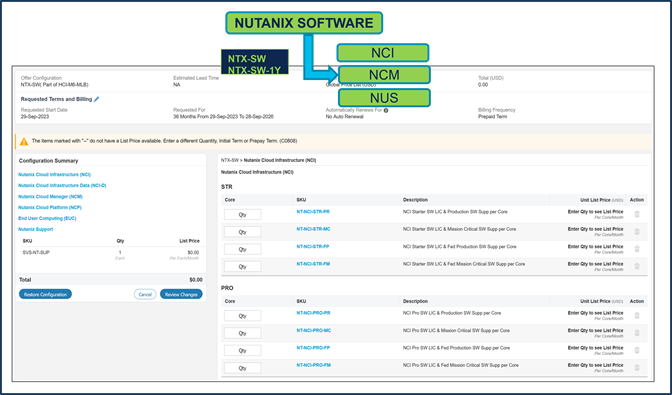Select Qty field for NT-NCI-PRO-FP

243,350
